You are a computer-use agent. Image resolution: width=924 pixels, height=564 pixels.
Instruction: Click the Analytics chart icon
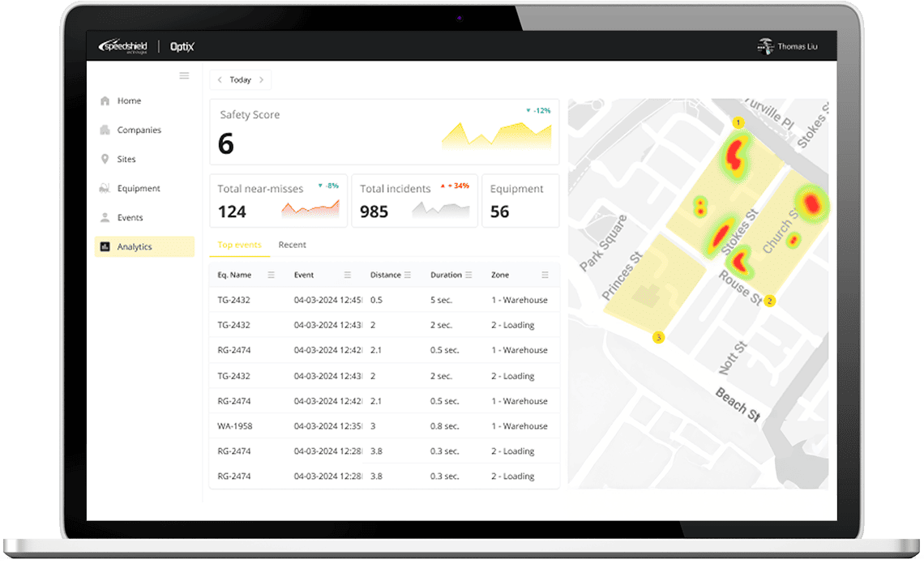(x=105, y=247)
